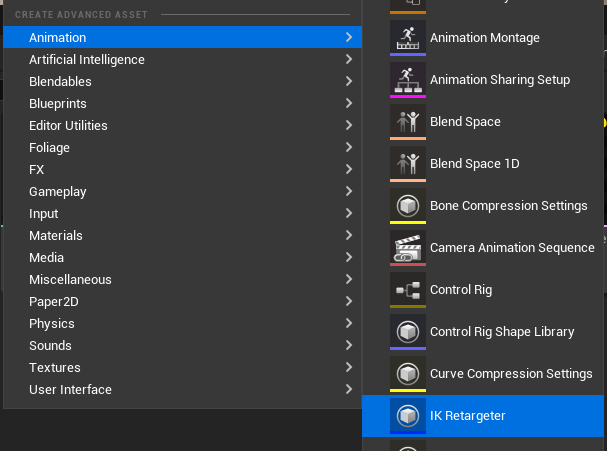The width and height of the screenshot is (607, 451).
Task: Expand the Artificial Intelligence submenu arrow
Action: 349,59
